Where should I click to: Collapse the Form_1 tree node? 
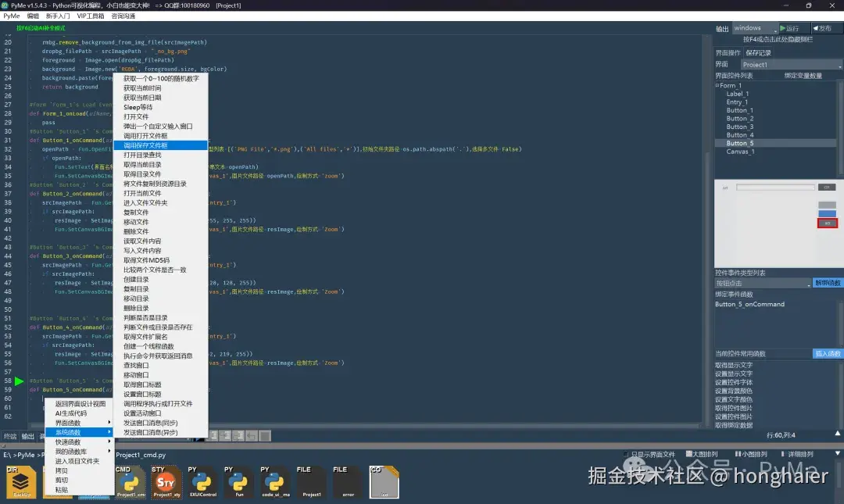(717, 86)
